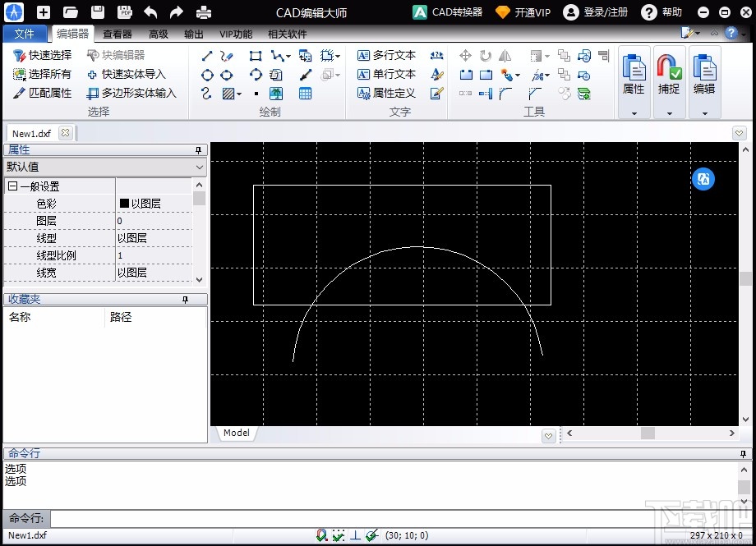This screenshot has height=546, width=756.
Task: Collapse the 一般设置 tree section
Action: coord(12,186)
